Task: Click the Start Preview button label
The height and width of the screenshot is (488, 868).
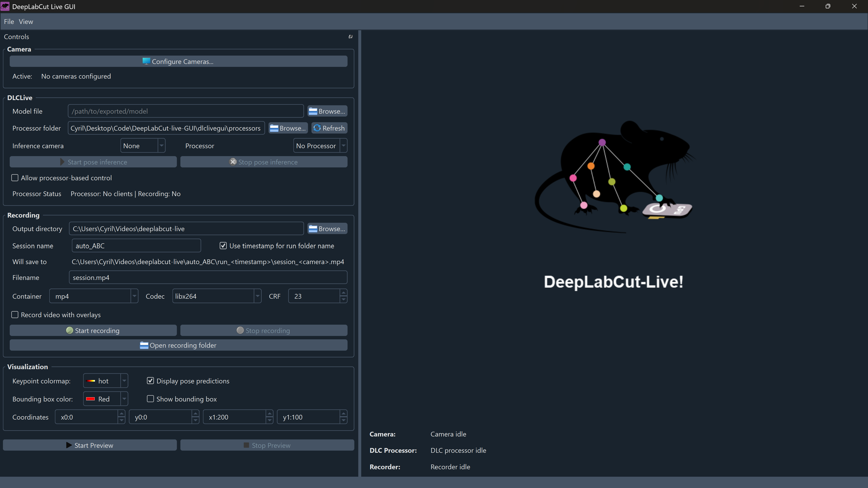Action: coord(94,445)
